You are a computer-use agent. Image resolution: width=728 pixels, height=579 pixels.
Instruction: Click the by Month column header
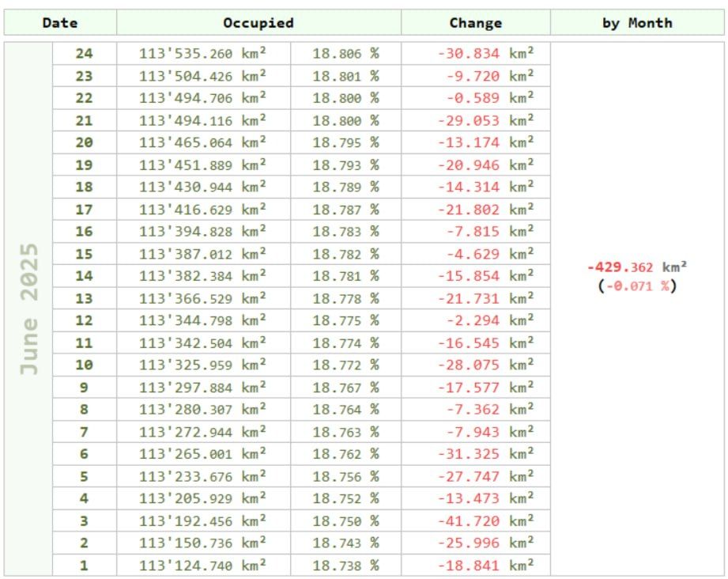click(637, 23)
